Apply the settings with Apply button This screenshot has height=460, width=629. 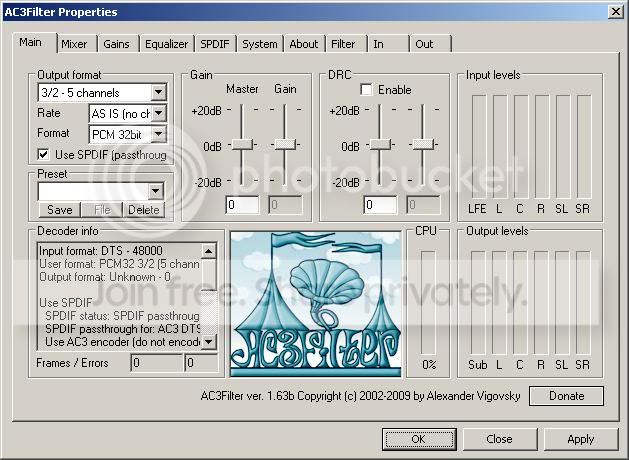580,439
